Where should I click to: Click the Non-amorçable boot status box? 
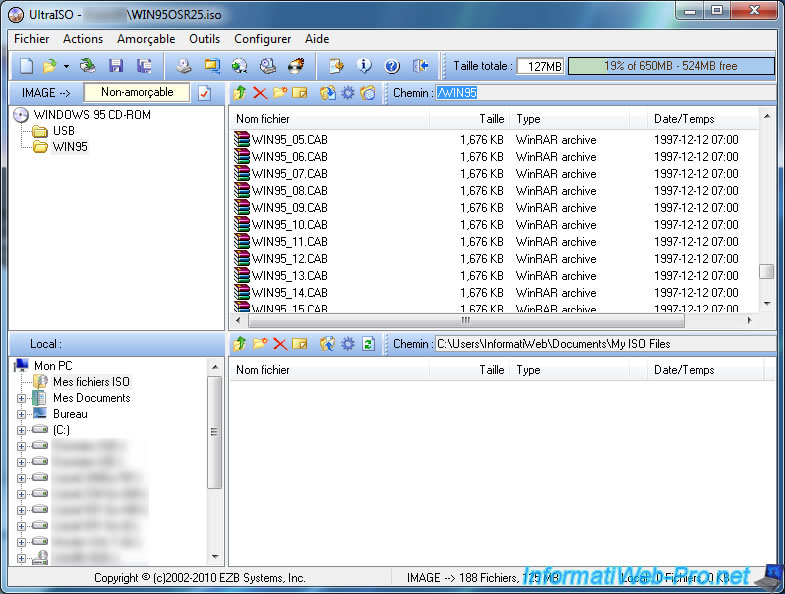pyautogui.click(x=137, y=92)
